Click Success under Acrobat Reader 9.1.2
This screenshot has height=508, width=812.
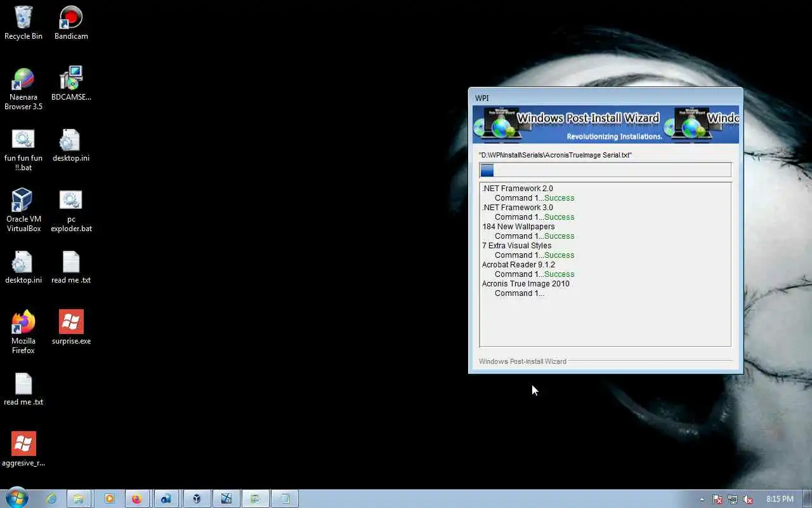click(x=559, y=274)
